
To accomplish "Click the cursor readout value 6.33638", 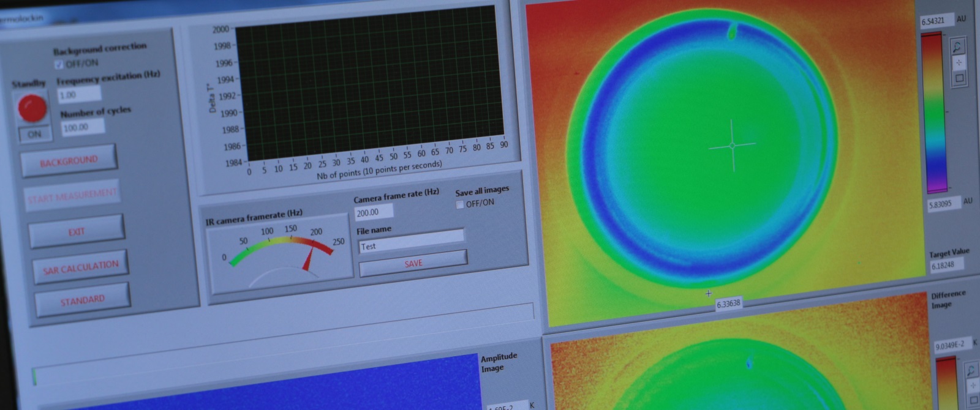I will pos(728,303).
